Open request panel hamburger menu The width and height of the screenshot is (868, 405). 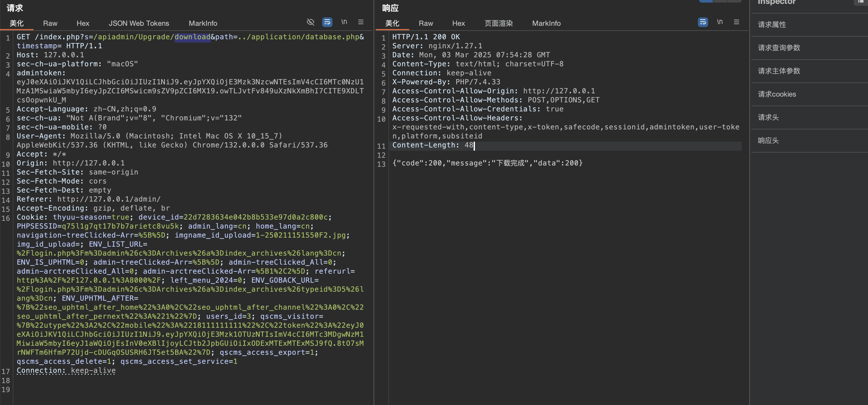tap(361, 22)
